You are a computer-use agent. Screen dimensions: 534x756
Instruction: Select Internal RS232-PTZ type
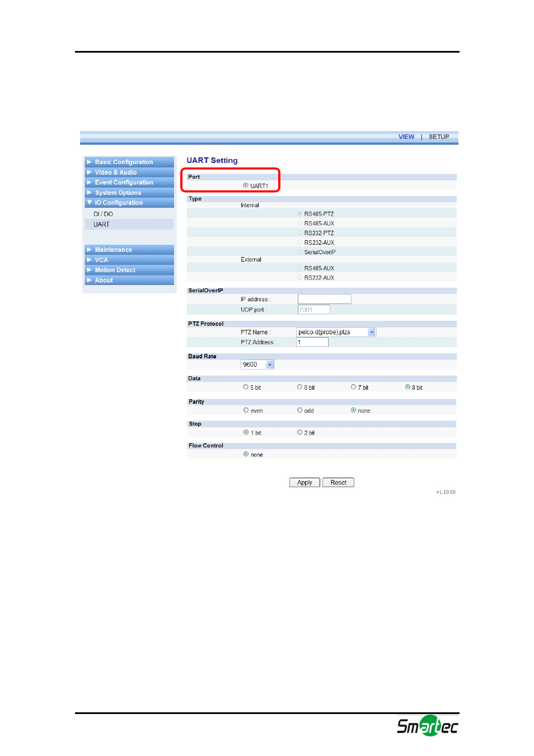click(x=299, y=233)
